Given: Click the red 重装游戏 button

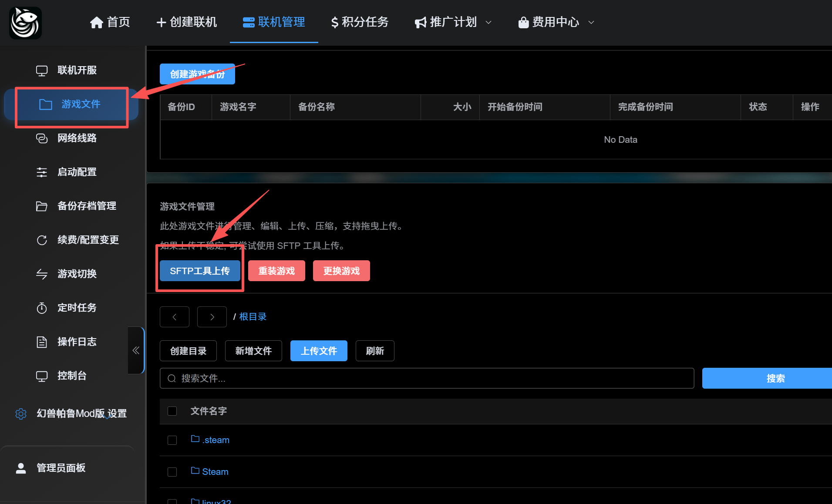Looking at the screenshot, I should [276, 271].
